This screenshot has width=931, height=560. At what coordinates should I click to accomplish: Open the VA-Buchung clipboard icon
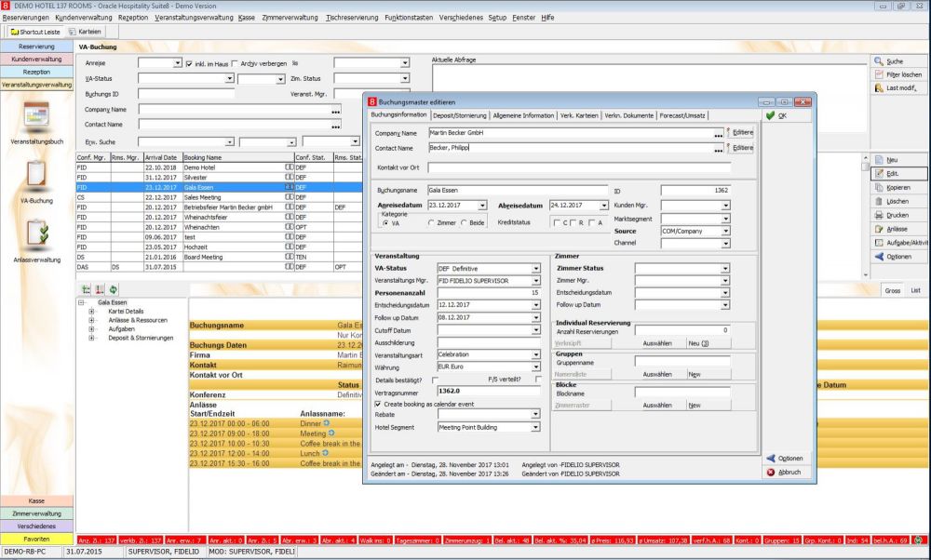tap(36, 175)
